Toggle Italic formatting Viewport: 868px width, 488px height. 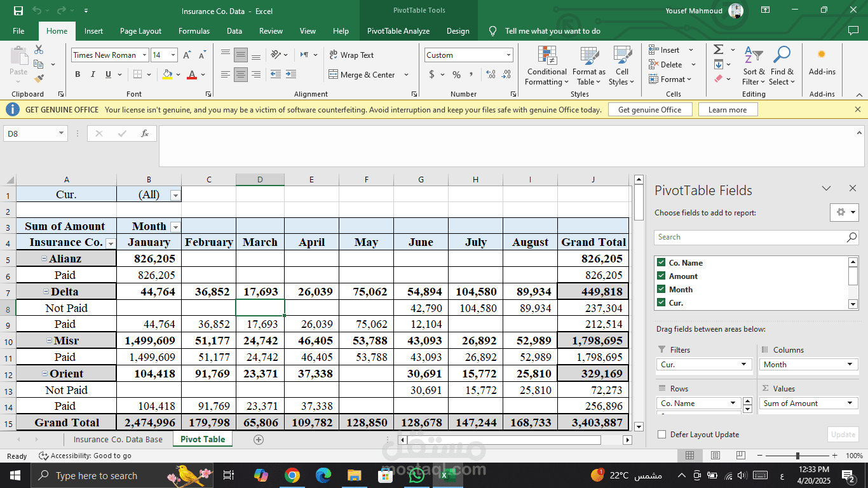click(93, 74)
